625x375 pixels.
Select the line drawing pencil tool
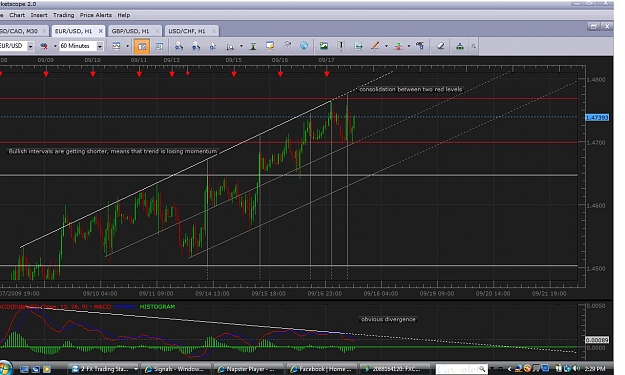click(375, 46)
